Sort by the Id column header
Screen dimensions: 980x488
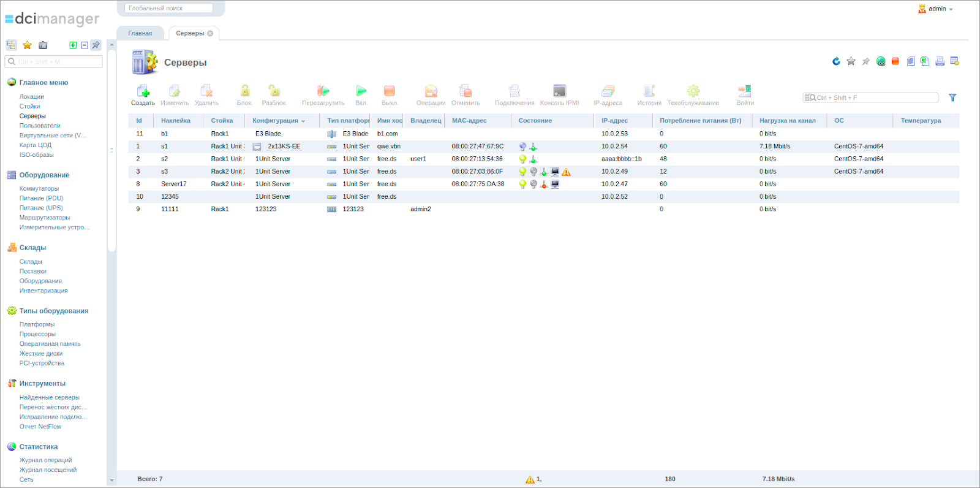click(139, 121)
